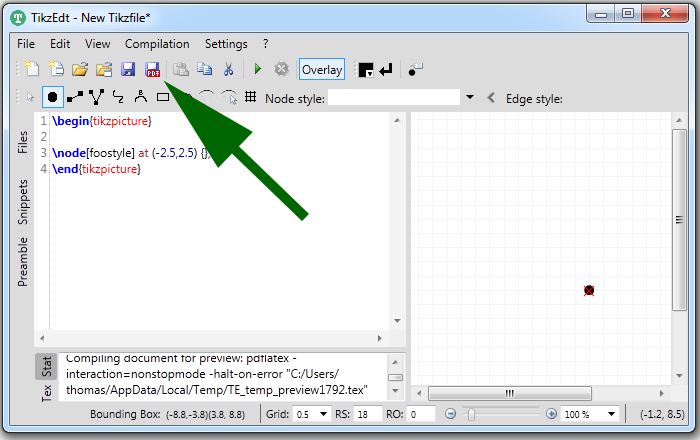
Task: Click the \node[foostyle] code line
Action: click(x=130, y=153)
